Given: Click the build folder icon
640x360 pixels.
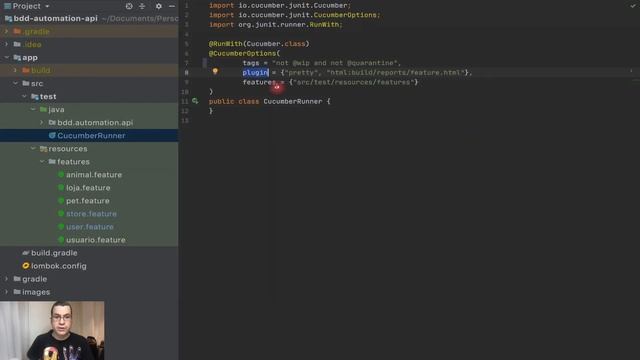Looking at the screenshot, I should [26, 70].
